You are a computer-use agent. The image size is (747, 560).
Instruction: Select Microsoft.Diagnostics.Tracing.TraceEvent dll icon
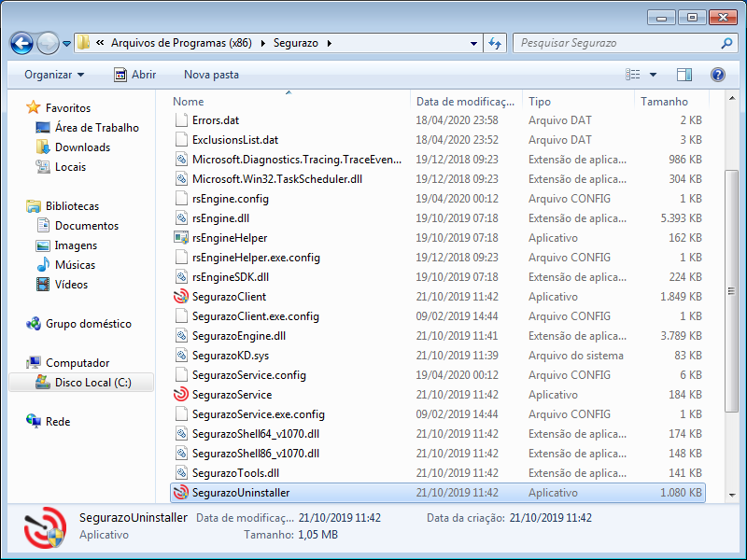(181, 159)
